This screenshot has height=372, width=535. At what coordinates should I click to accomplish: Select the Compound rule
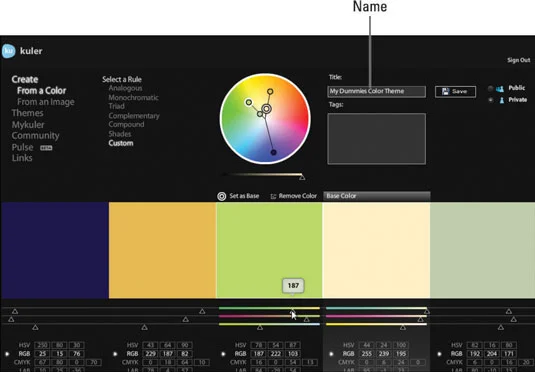pyautogui.click(x=126, y=124)
